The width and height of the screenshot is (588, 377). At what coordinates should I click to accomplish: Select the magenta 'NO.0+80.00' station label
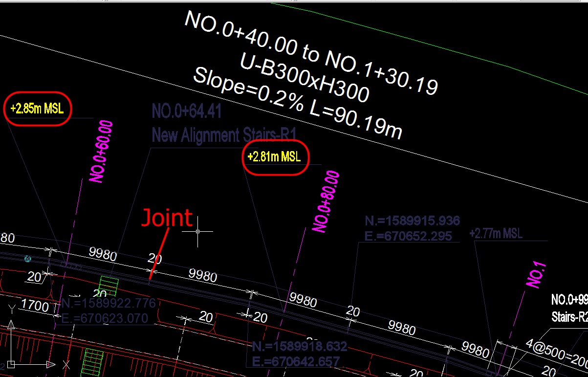point(326,202)
